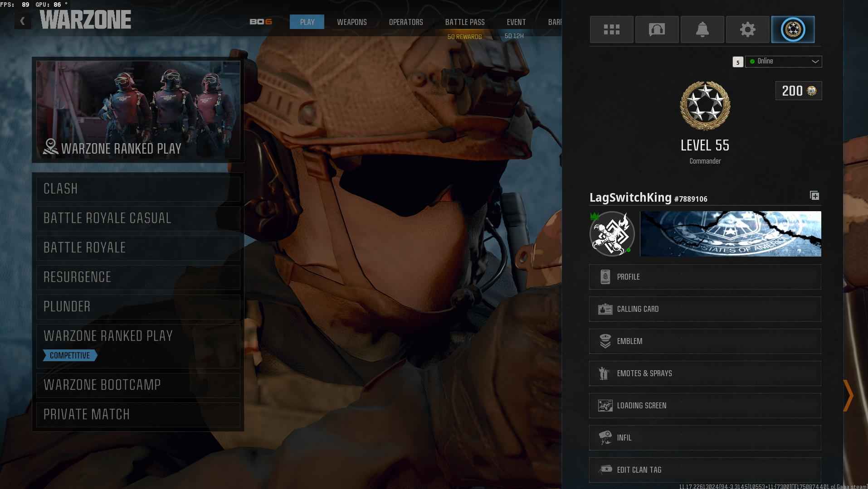Click the 50 REWARDS text

click(464, 37)
